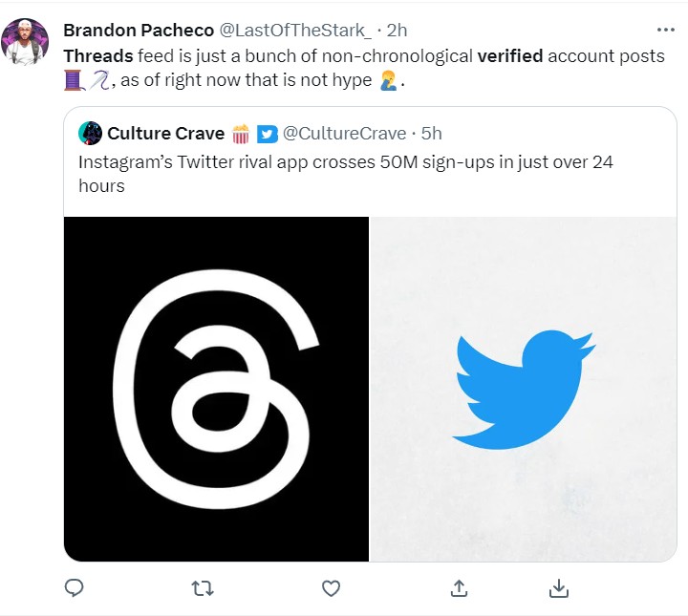Click the popcorn emoji after Culture Crave
Screen dimensions: 688x616
tap(241, 133)
